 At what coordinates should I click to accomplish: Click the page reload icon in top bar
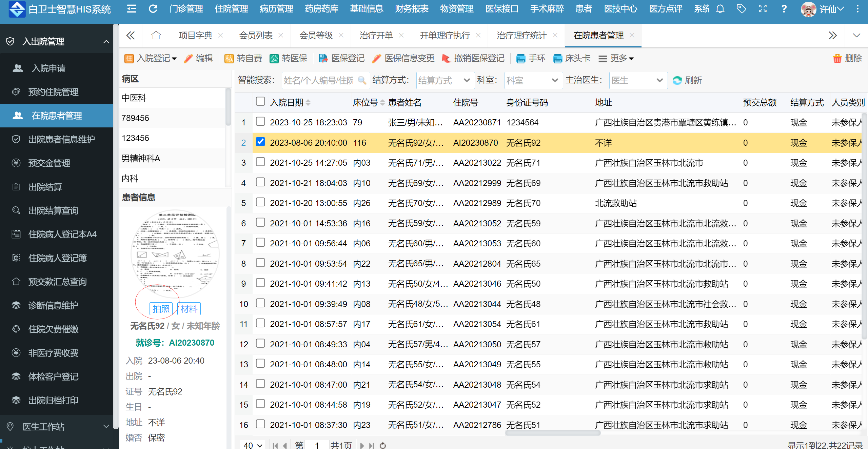[153, 9]
